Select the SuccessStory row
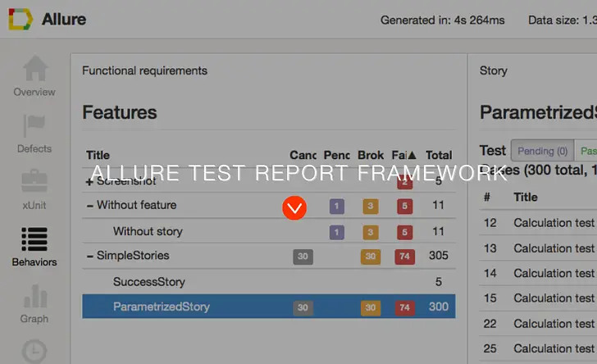This screenshot has height=364, width=597. coord(269,282)
